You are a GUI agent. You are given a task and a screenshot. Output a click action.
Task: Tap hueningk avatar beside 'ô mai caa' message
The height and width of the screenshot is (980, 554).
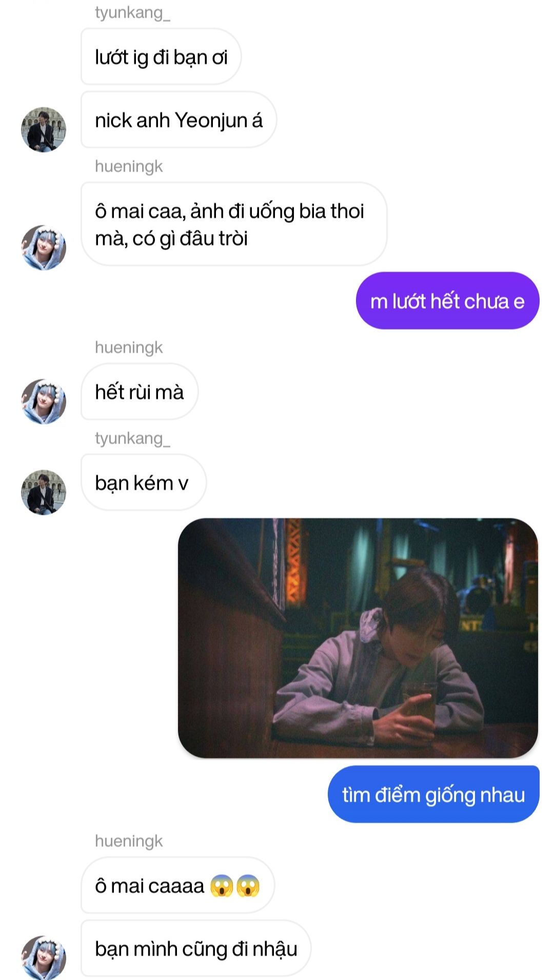[44, 247]
